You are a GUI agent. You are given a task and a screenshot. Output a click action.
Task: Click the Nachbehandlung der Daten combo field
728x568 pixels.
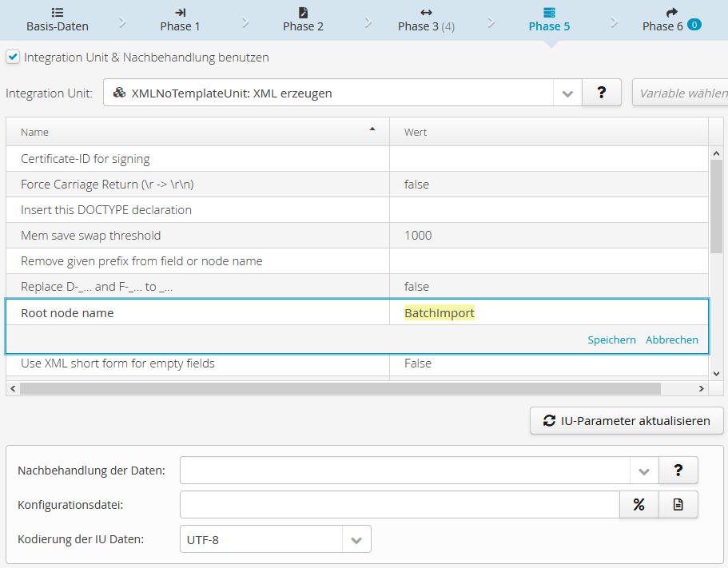click(405, 471)
